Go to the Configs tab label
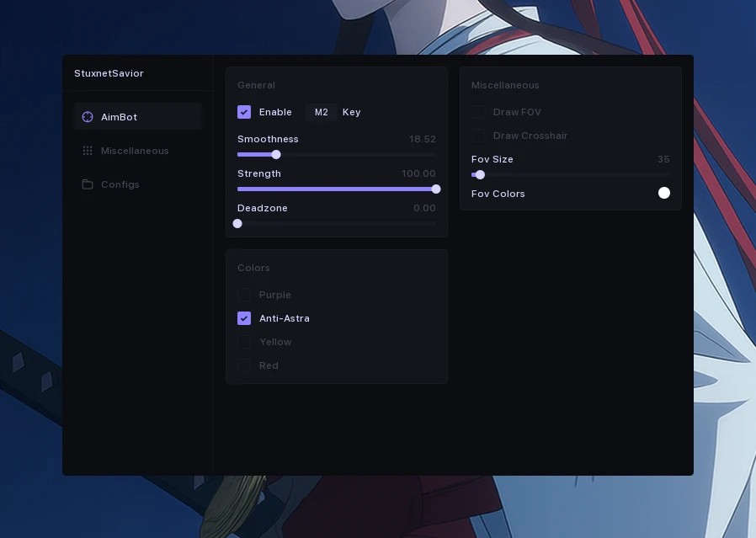Viewport: 756px width, 538px height. click(x=120, y=184)
